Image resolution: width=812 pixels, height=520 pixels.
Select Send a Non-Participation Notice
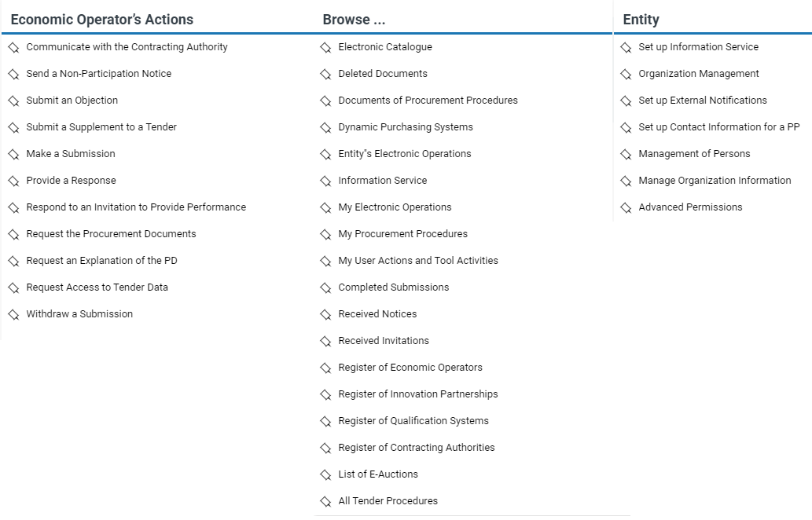click(98, 74)
